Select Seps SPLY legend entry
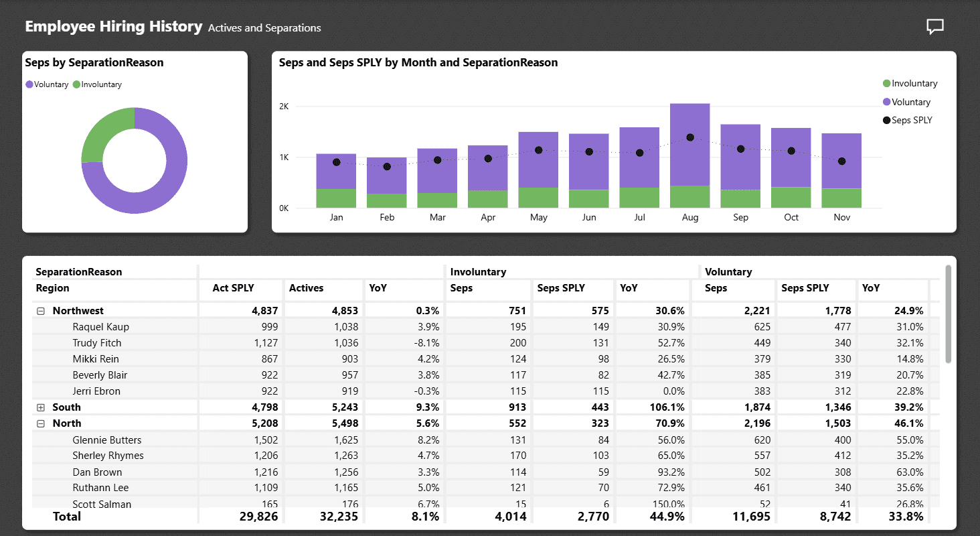980x536 pixels. [907, 121]
